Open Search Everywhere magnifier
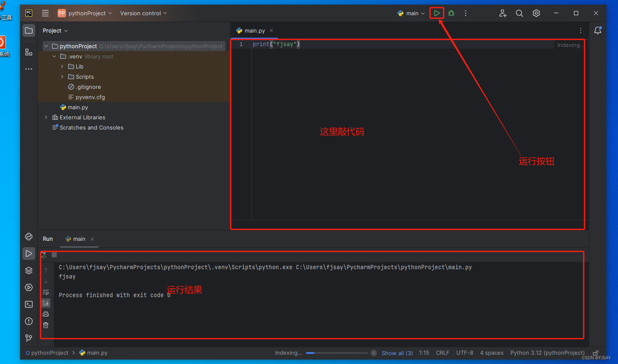 (519, 13)
